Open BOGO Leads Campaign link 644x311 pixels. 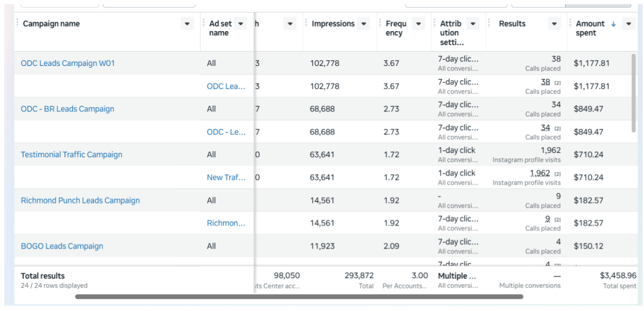(x=62, y=246)
